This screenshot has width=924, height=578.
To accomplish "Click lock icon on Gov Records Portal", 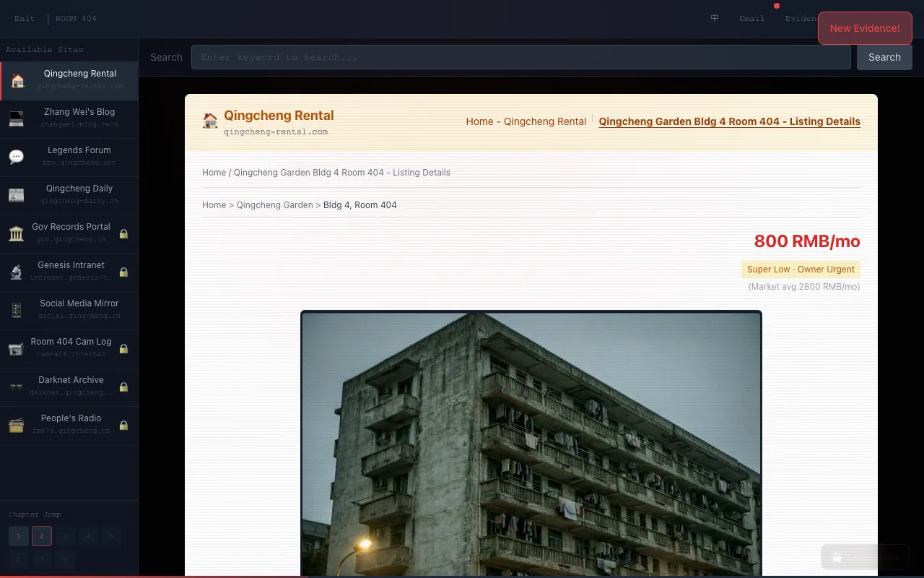I will click(x=123, y=234).
